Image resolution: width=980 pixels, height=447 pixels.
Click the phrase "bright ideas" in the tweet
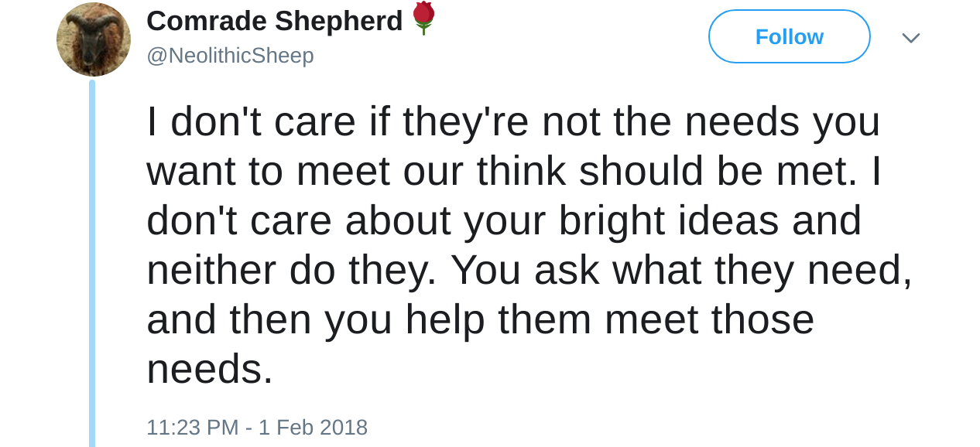click(x=668, y=221)
